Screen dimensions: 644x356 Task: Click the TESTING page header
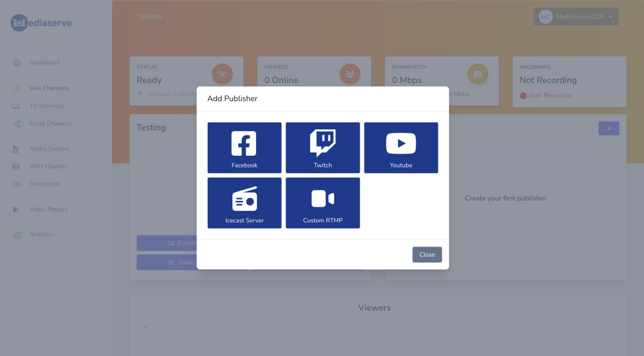[x=149, y=17]
